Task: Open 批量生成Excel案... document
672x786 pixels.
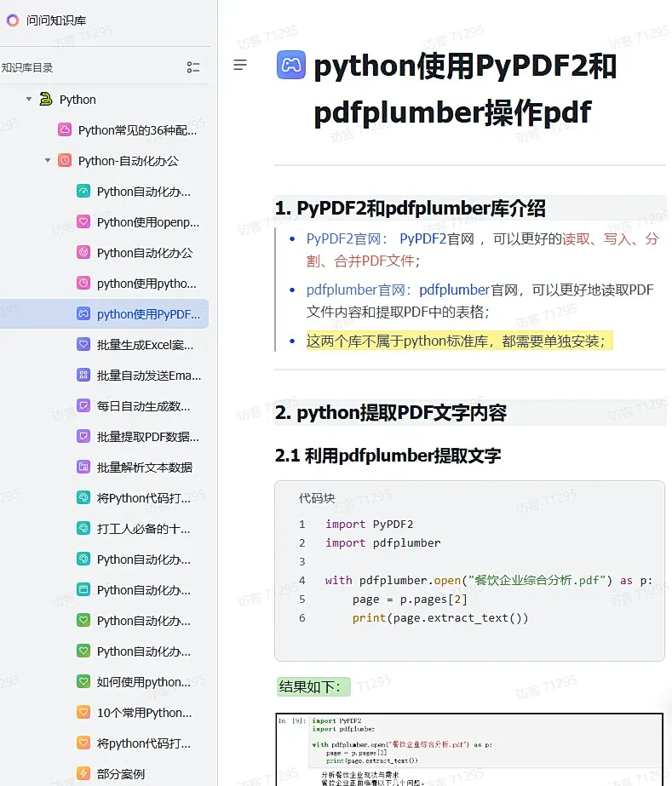Action: [x=145, y=345]
